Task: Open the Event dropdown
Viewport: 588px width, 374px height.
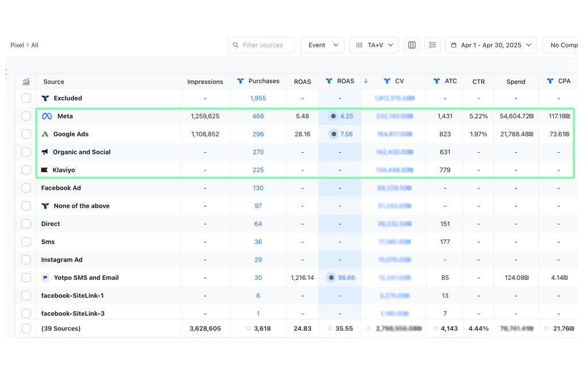Action: (x=323, y=45)
